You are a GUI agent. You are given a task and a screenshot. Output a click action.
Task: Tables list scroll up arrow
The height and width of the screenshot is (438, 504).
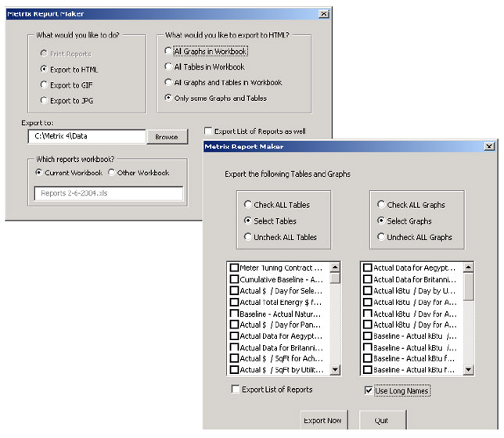(335, 267)
